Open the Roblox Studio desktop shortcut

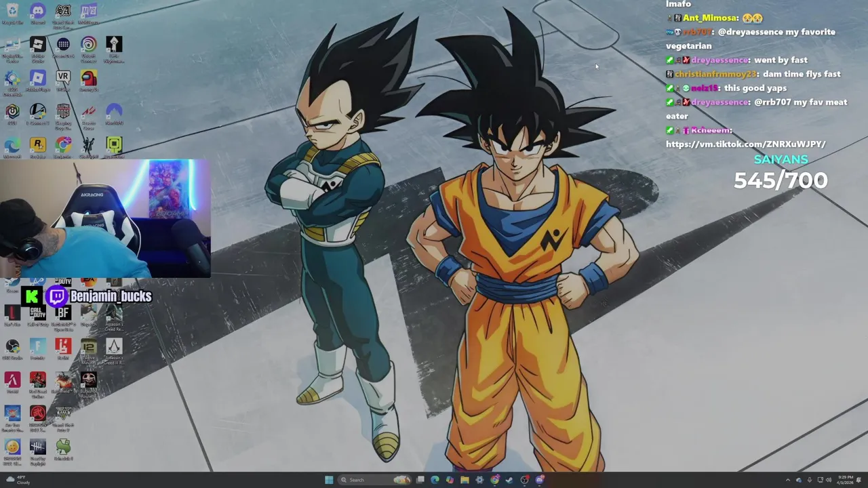point(38,50)
